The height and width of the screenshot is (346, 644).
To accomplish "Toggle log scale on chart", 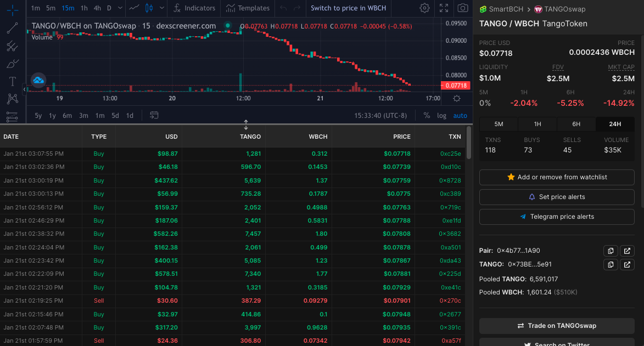I will 441,116.
